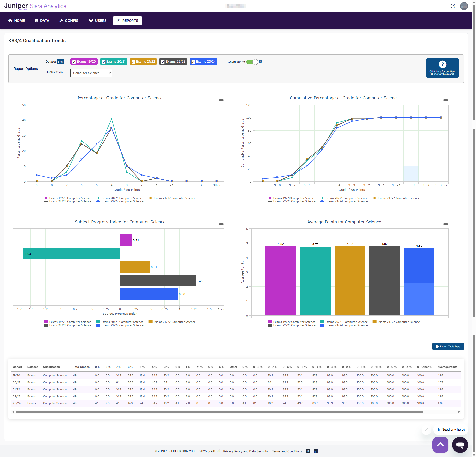Go to the DATA menu tab
476x457 pixels.
[x=42, y=21]
